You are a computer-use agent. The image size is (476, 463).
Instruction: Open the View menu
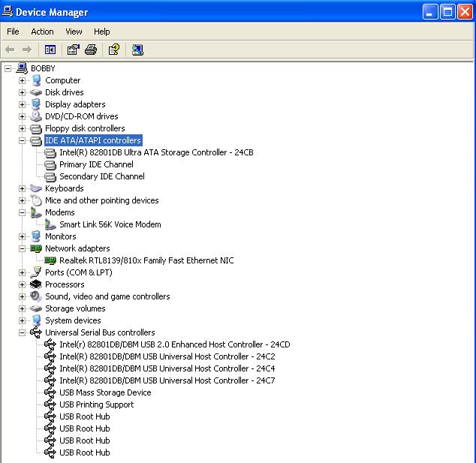pos(74,32)
